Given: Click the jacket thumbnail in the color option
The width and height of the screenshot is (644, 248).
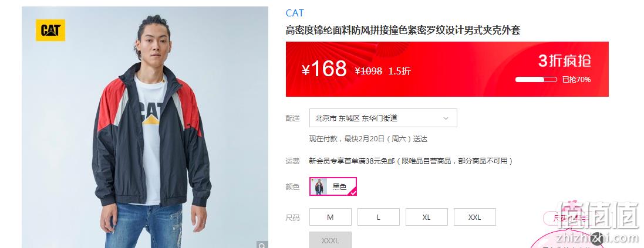Looking at the screenshot, I should point(319,186).
